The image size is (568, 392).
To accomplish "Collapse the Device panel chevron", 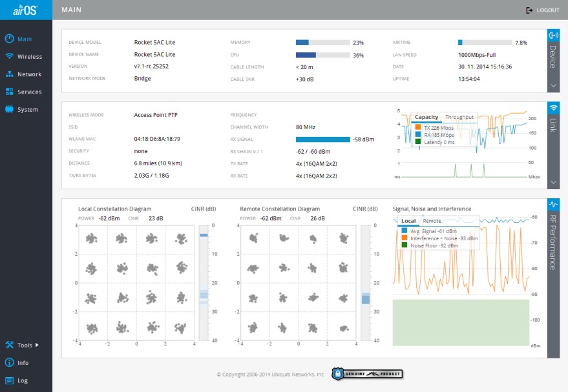I will tap(553, 86).
